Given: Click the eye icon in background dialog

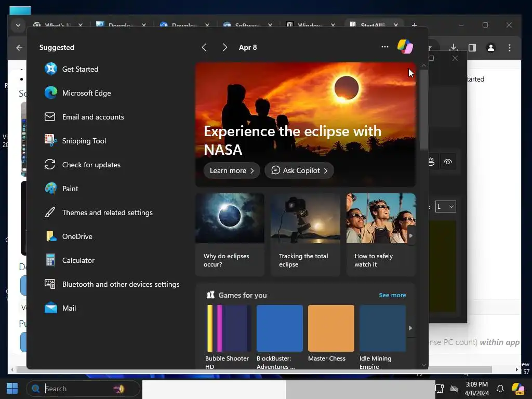Looking at the screenshot, I should click(448, 162).
